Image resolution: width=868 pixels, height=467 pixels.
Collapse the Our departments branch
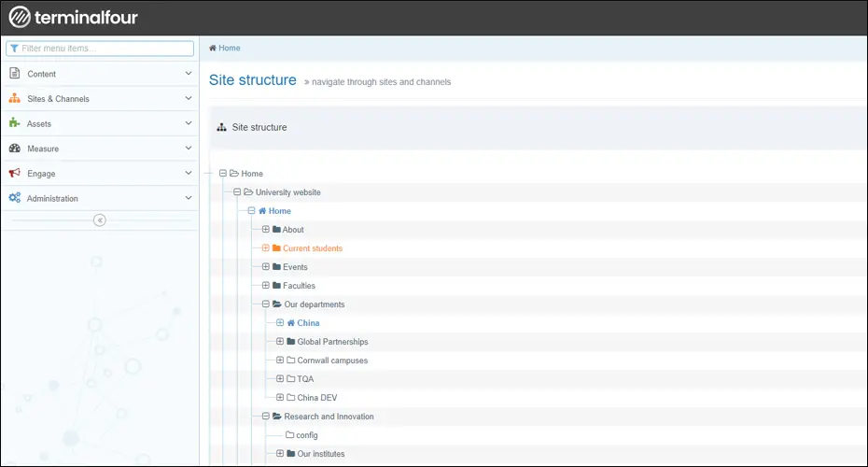click(x=265, y=304)
